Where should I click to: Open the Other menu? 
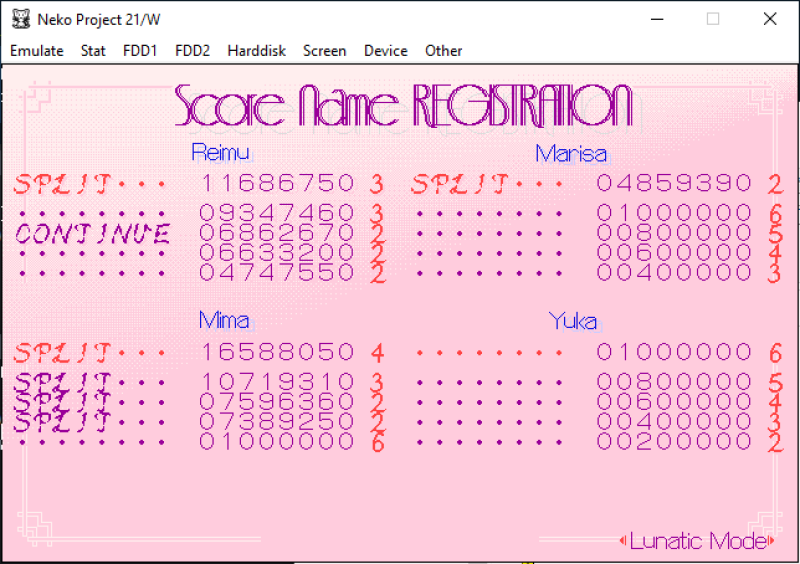point(443,51)
